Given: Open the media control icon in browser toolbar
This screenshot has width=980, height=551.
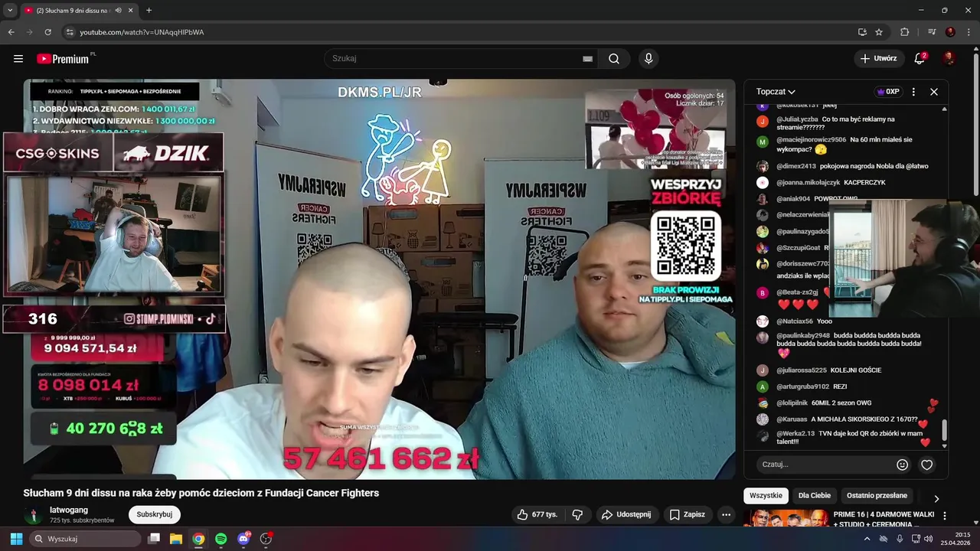Looking at the screenshot, I should (932, 32).
